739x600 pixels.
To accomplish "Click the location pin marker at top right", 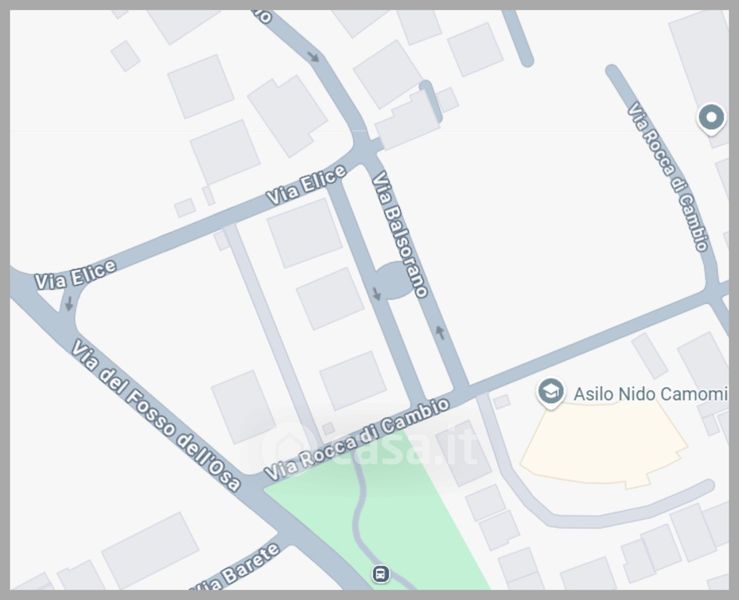I will pos(711,118).
